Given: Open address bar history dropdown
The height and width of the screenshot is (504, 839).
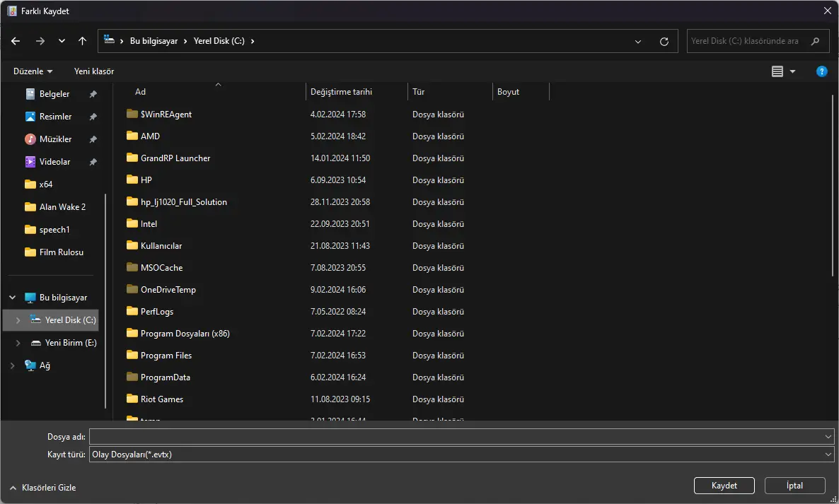Looking at the screenshot, I should (638, 41).
